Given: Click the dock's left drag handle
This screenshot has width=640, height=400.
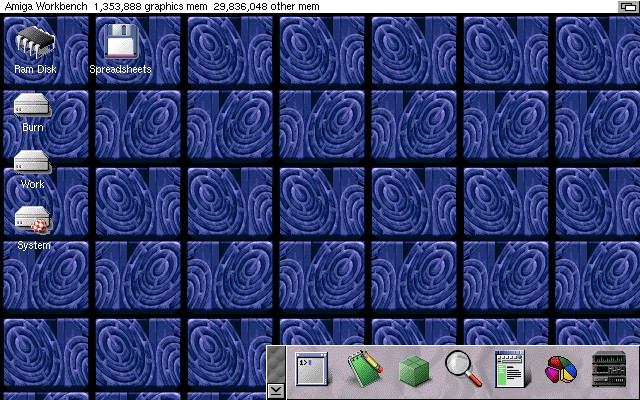Looking at the screenshot, I should pos(276,363).
